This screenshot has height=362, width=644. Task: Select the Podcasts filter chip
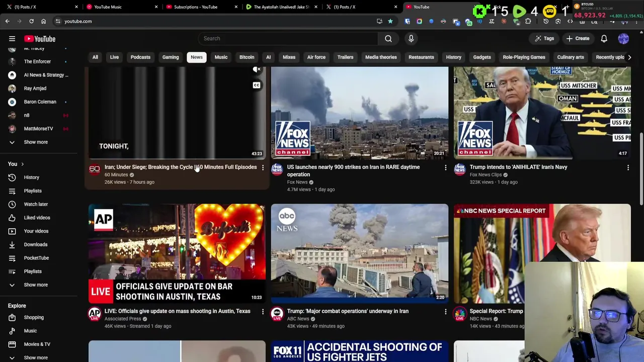tap(140, 57)
